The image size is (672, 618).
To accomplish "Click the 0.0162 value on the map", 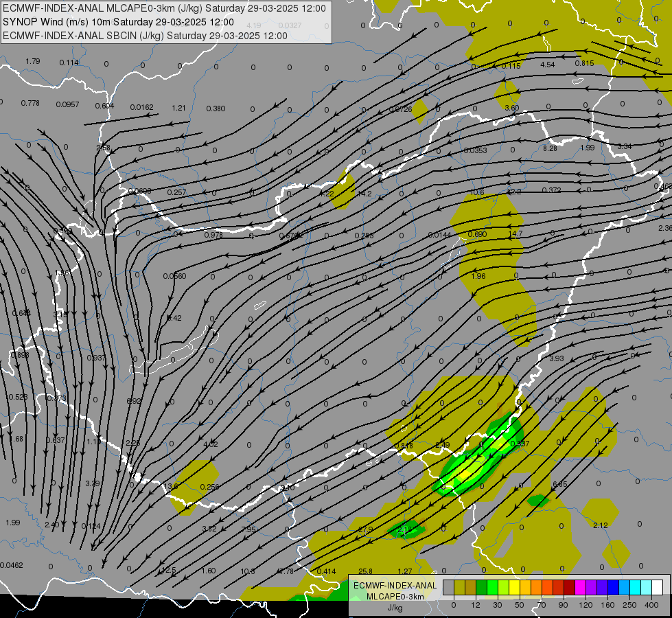I will [x=141, y=107].
